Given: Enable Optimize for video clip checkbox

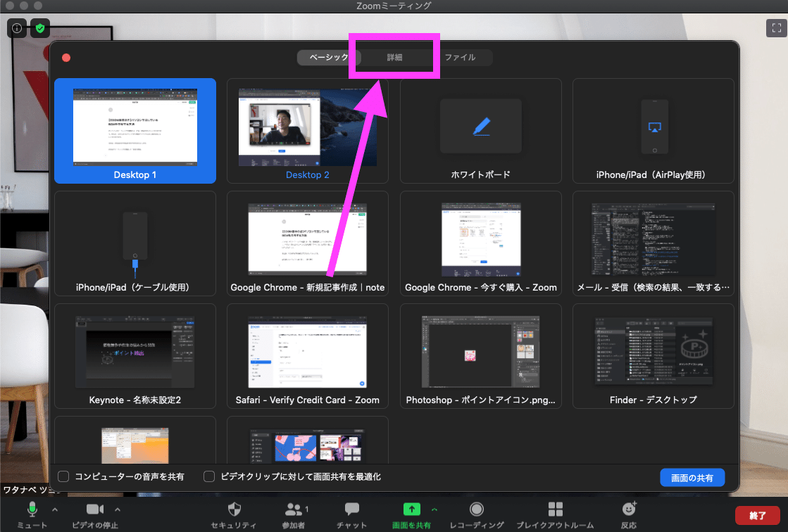Looking at the screenshot, I should point(209,476).
